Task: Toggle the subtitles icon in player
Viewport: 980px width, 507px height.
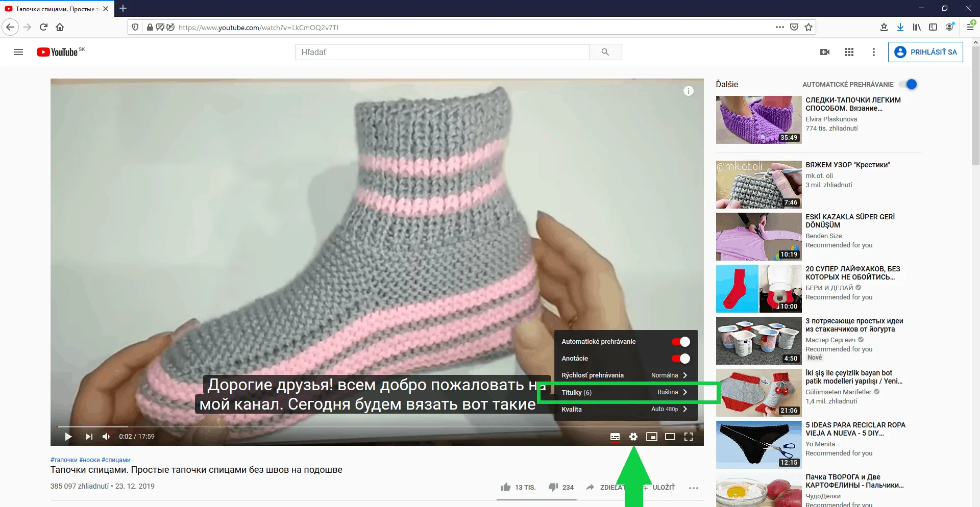Action: click(x=615, y=437)
